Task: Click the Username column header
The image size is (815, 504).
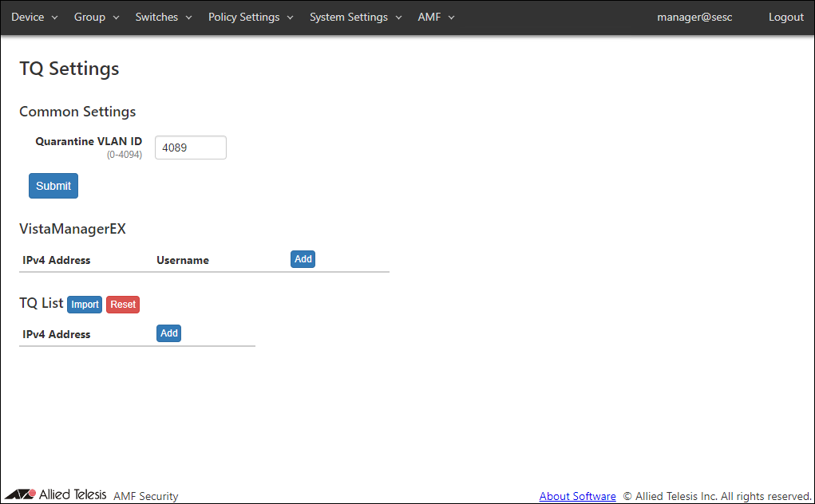Action: pyautogui.click(x=183, y=260)
